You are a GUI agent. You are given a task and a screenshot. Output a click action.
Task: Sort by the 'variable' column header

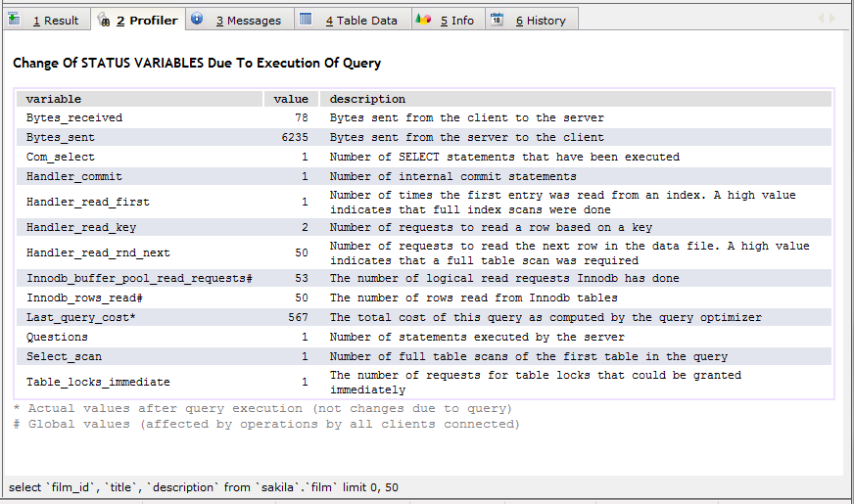point(54,99)
